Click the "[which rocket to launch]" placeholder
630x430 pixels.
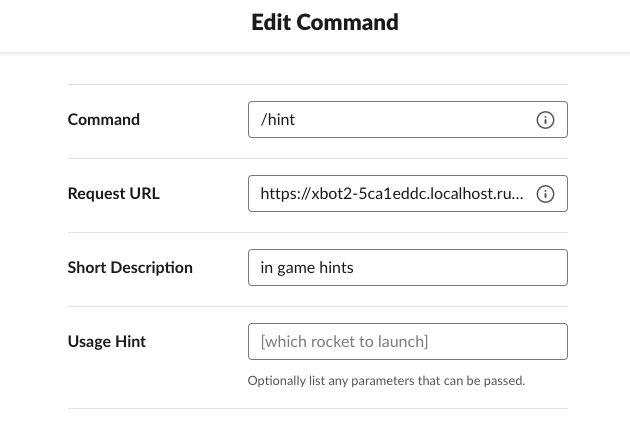coord(344,342)
